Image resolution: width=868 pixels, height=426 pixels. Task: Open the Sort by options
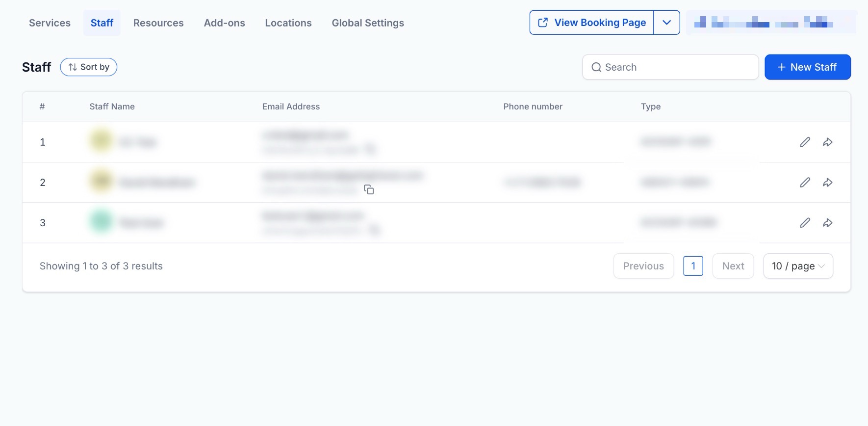tap(89, 67)
